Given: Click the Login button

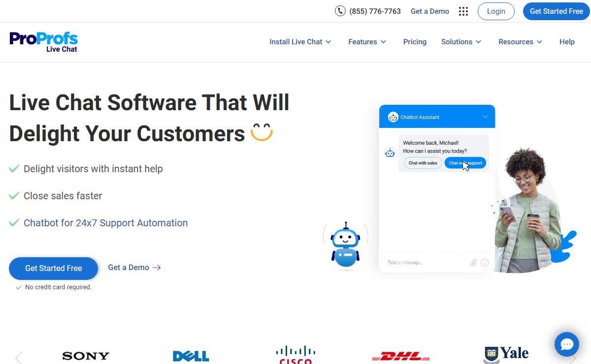Looking at the screenshot, I should (x=496, y=11).
